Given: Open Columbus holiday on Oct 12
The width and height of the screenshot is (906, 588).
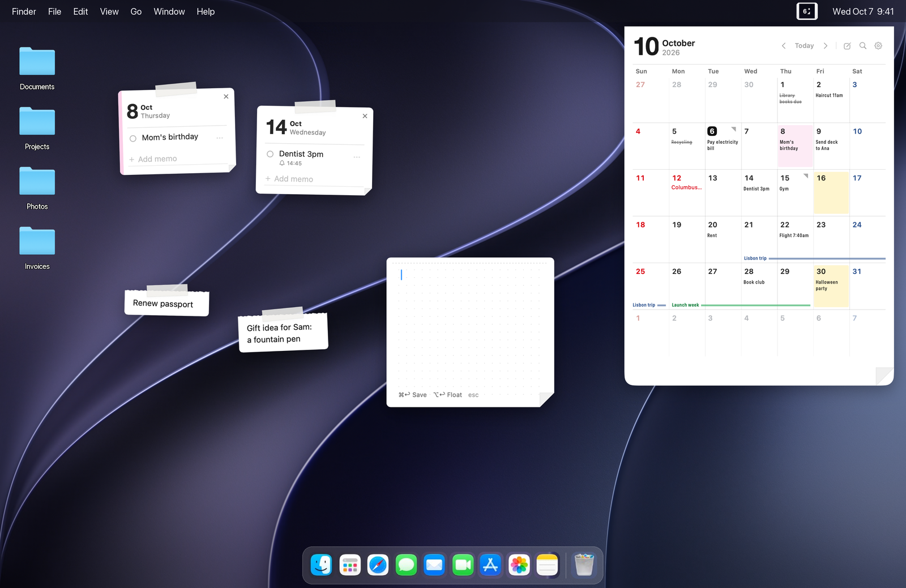Looking at the screenshot, I should click(x=686, y=187).
